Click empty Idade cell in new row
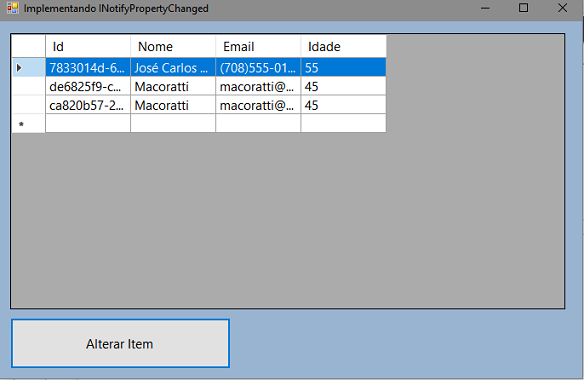 tap(343, 123)
